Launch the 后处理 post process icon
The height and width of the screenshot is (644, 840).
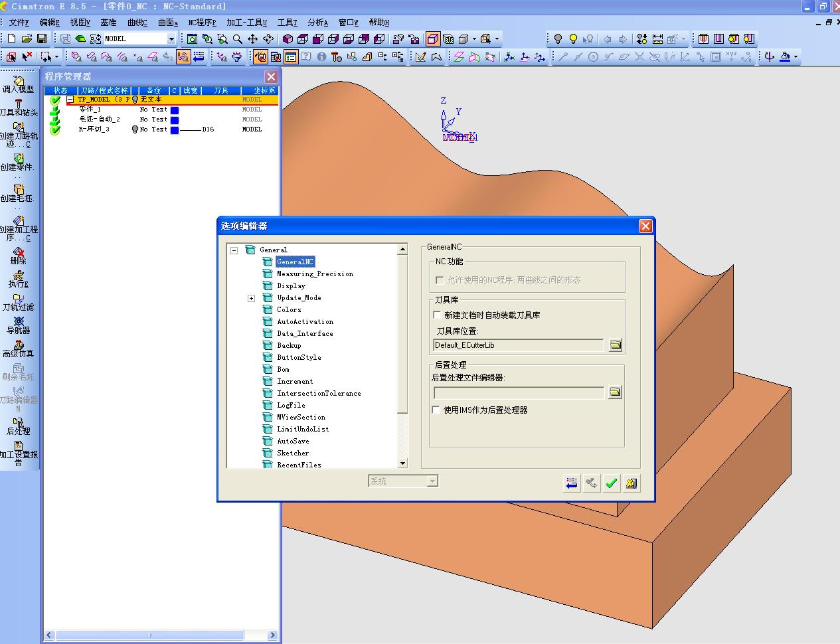point(18,426)
